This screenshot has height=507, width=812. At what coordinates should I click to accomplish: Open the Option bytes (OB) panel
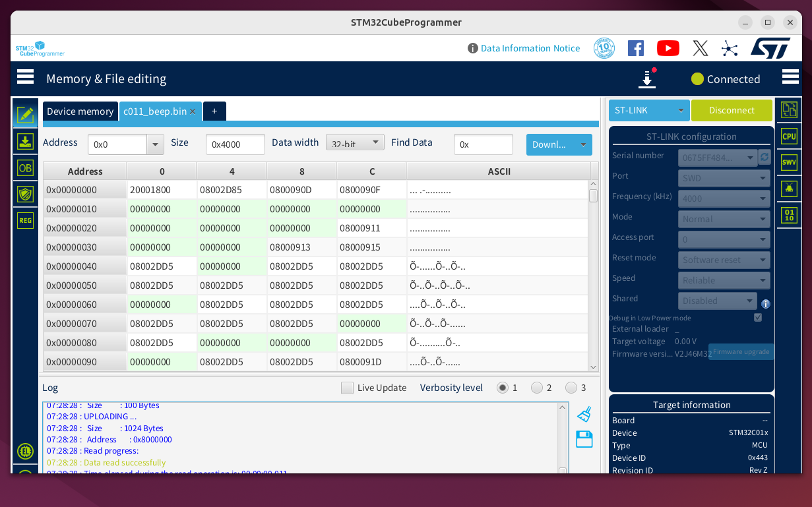pos(25,168)
